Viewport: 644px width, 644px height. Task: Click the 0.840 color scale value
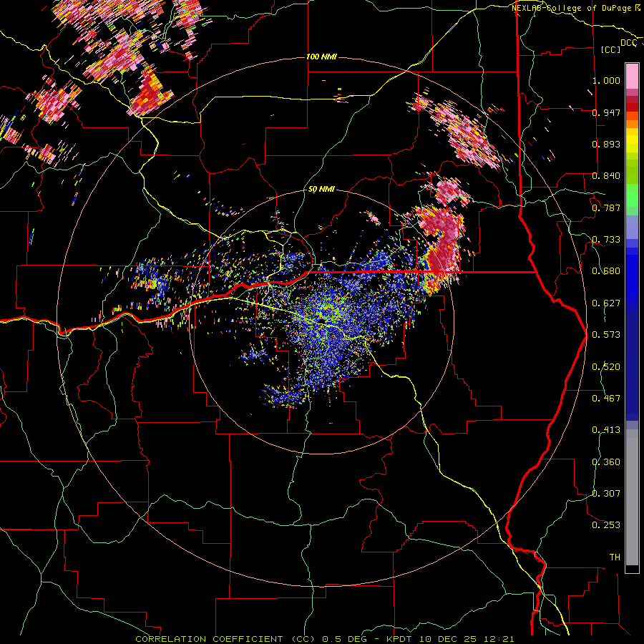pyautogui.click(x=606, y=176)
